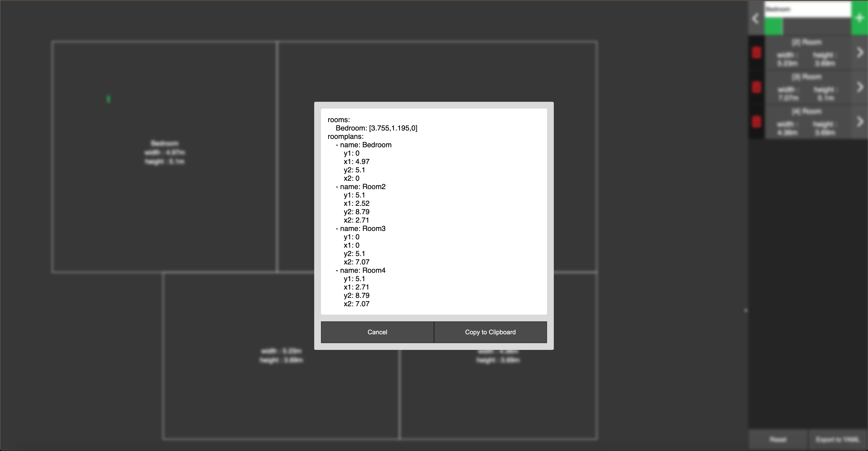The width and height of the screenshot is (868, 451).
Task: Click room [2] Room entry in sidebar list
Action: pyautogui.click(x=807, y=52)
